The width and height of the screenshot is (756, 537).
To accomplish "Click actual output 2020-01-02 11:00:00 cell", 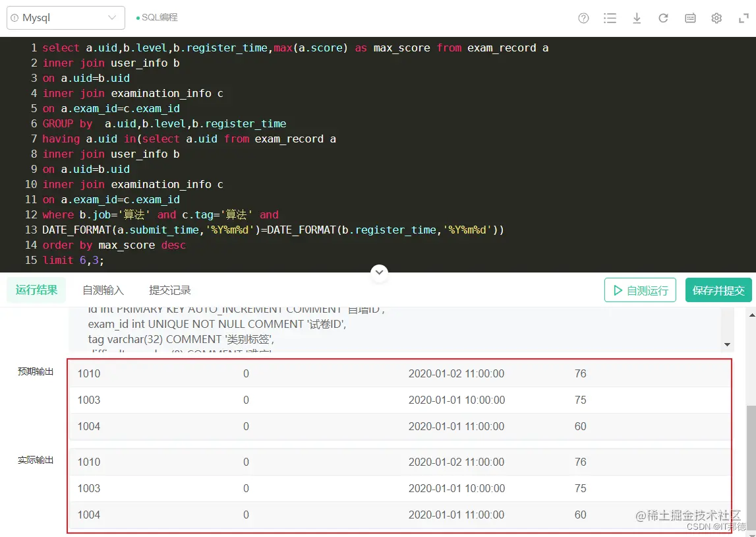I will (456, 462).
